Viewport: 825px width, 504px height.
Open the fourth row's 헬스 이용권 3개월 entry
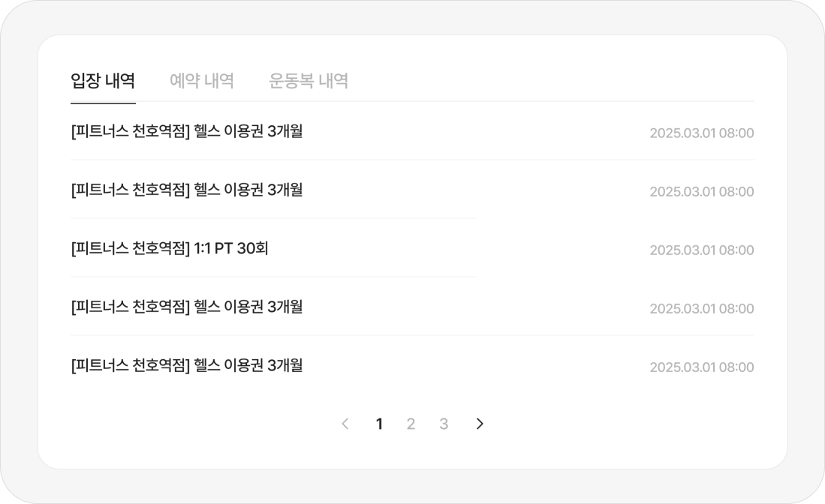248,307
